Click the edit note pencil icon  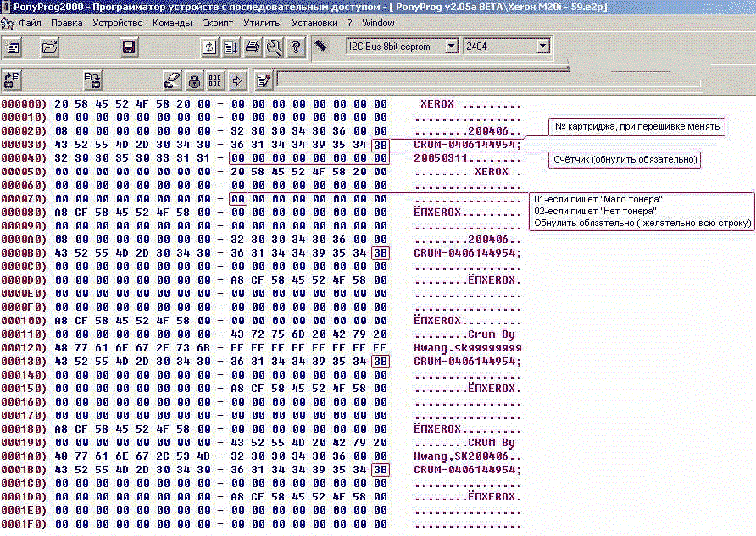point(264,80)
